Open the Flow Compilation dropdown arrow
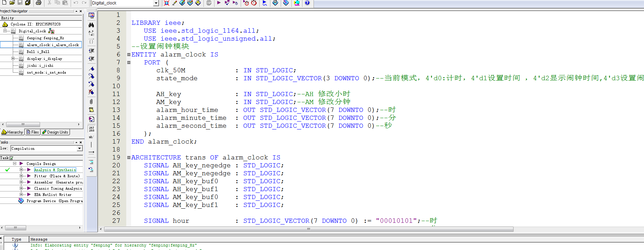The image size is (644, 250). [79, 148]
